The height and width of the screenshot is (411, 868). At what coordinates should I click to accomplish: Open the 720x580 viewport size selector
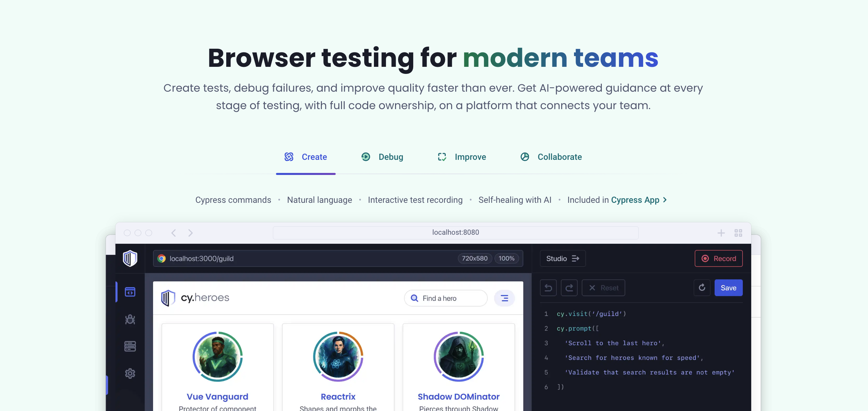point(474,259)
